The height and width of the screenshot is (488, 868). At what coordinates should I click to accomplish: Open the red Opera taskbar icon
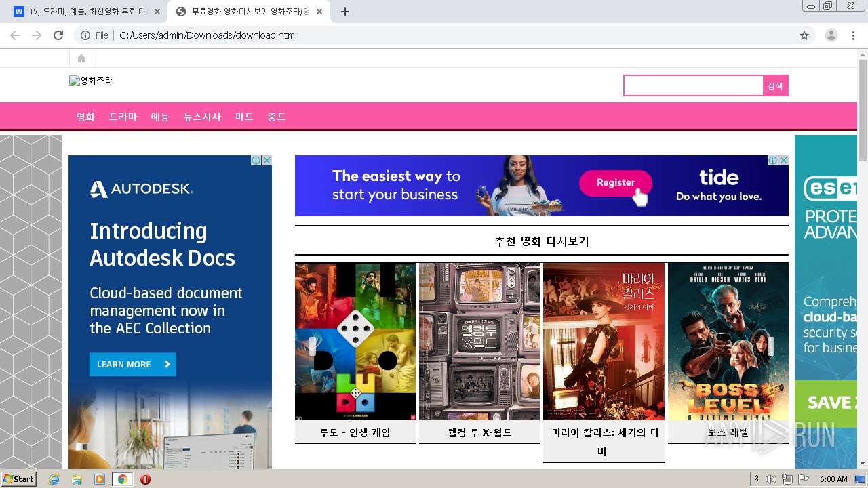[145, 479]
